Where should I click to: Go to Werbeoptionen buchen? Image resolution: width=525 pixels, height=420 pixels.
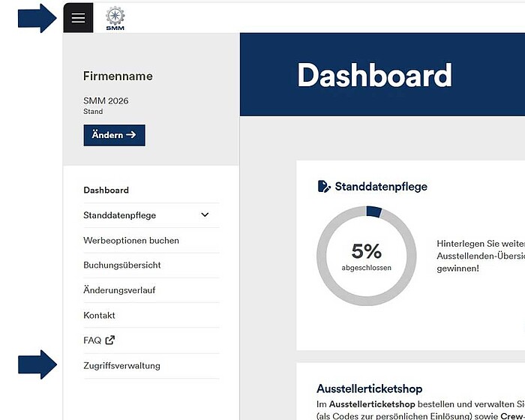pyautogui.click(x=131, y=241)
